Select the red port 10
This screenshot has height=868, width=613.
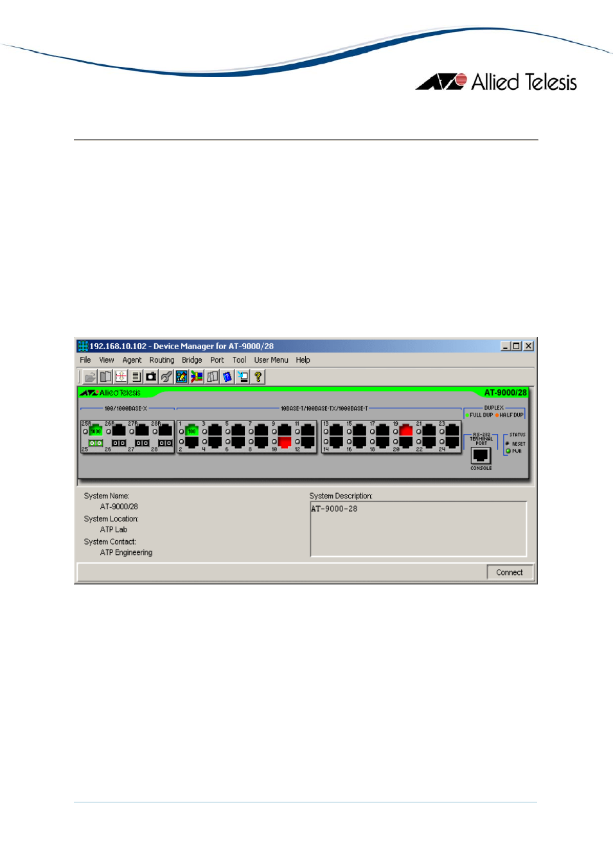coord(285,442)
